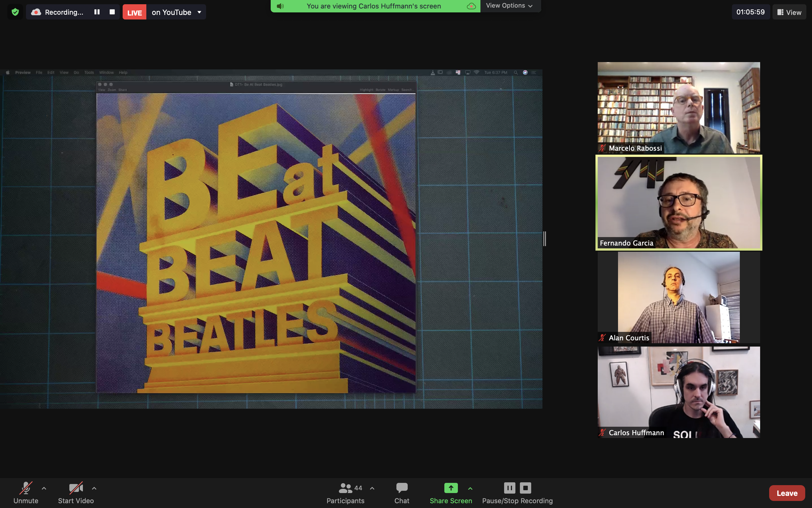Open Tools menu in shared screen
This screenshot has height=508, width=812.
coord(89,72)
